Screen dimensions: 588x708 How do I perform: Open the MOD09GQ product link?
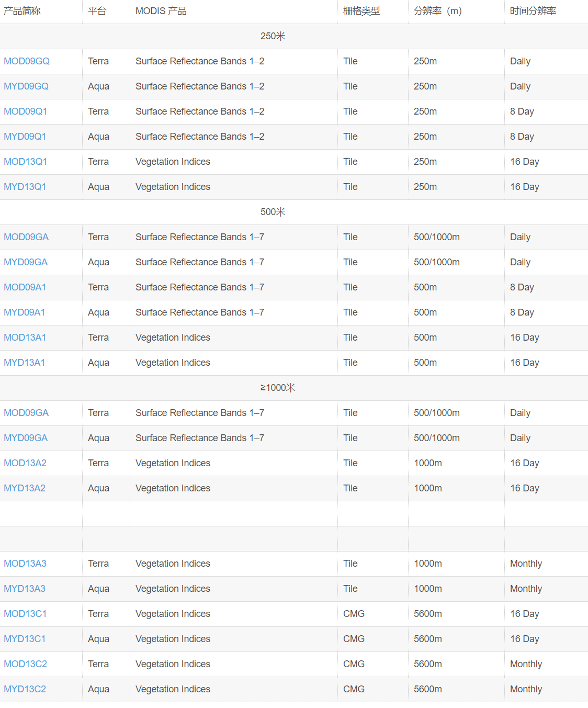click(27, 61)
